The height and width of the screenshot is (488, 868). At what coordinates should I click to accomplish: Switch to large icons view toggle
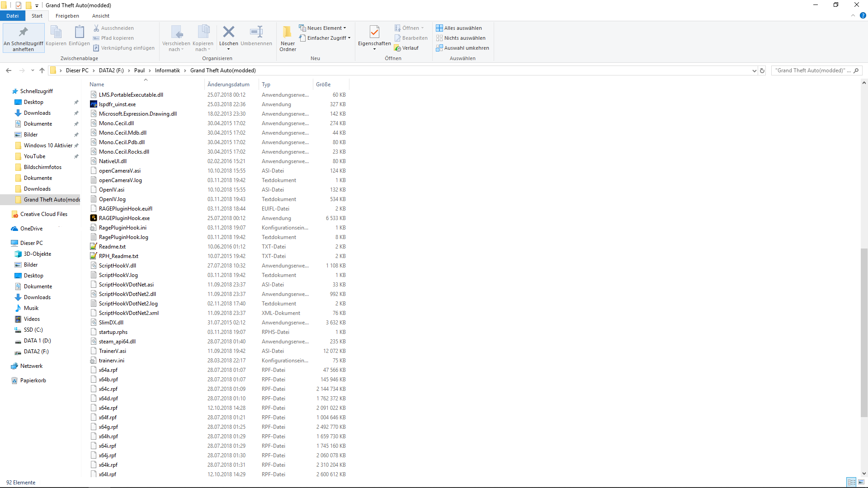click(861, 482)
